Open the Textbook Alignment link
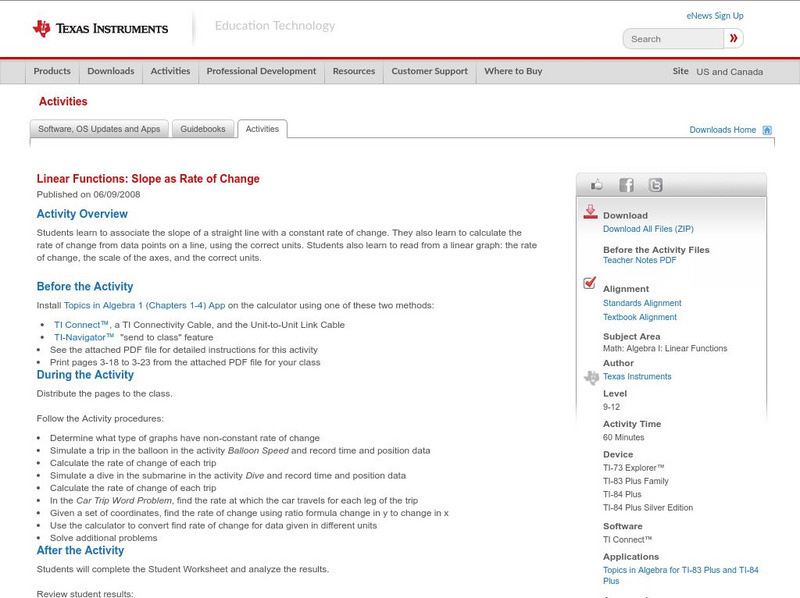The height and width of the screenshot is (598, 800). 640,317
